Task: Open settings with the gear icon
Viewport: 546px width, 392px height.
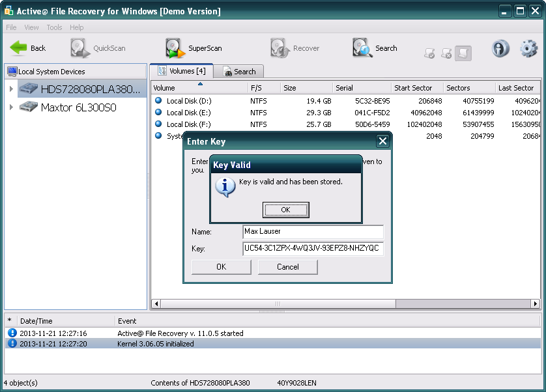Action: (x=529, y=48)
